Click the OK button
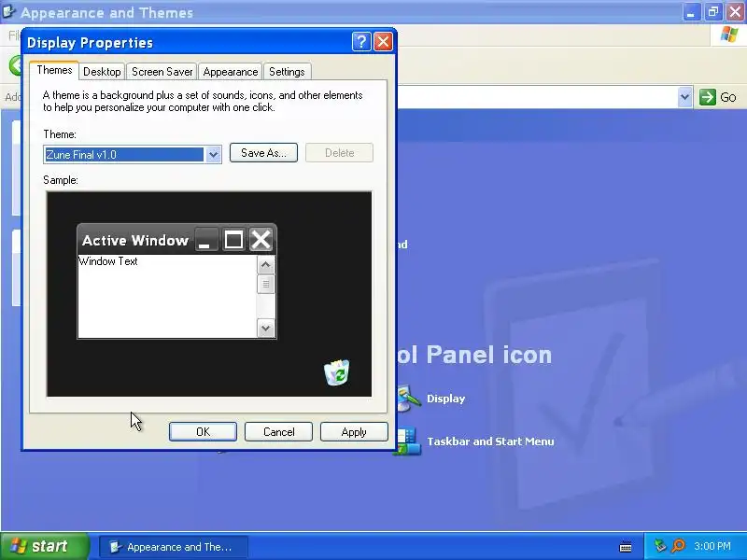 pos(203,432)
